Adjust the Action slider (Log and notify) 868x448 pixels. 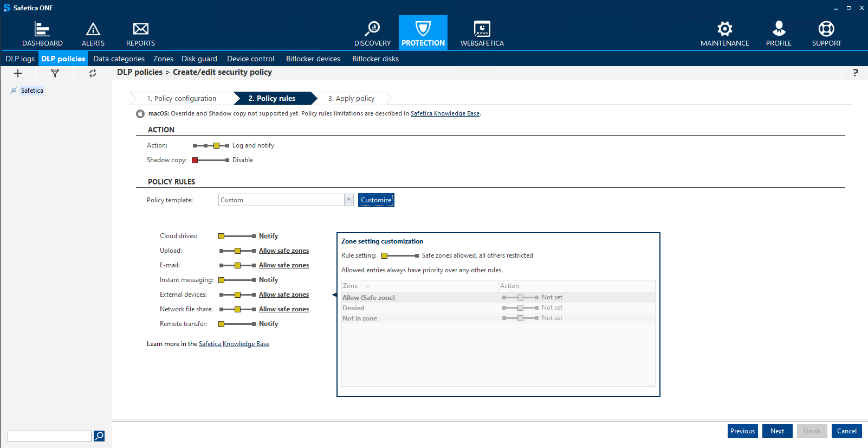point(211,145)
